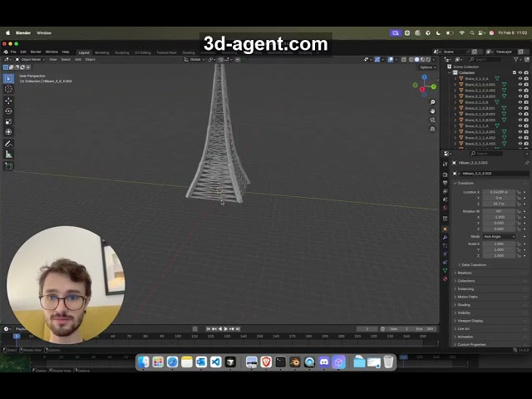532x399 pixels.
Task: Open Finder from the Dock
Action: [x=143, y=362]
